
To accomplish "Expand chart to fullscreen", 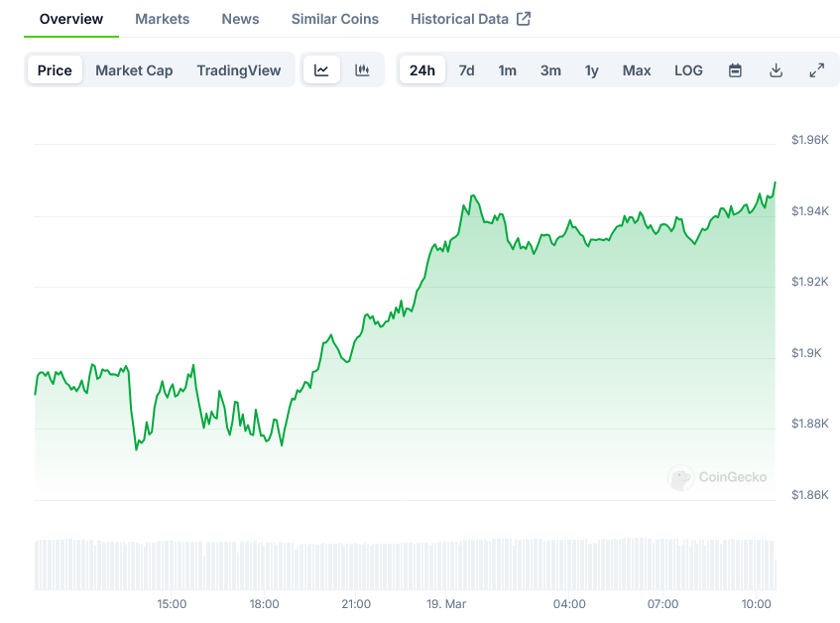I will (x=816, y=70).
